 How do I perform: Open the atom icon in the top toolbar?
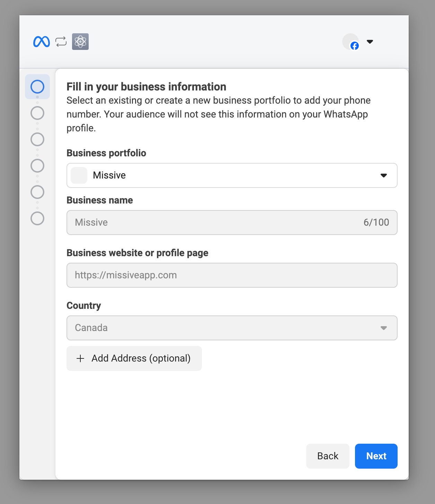coord(80,42)
